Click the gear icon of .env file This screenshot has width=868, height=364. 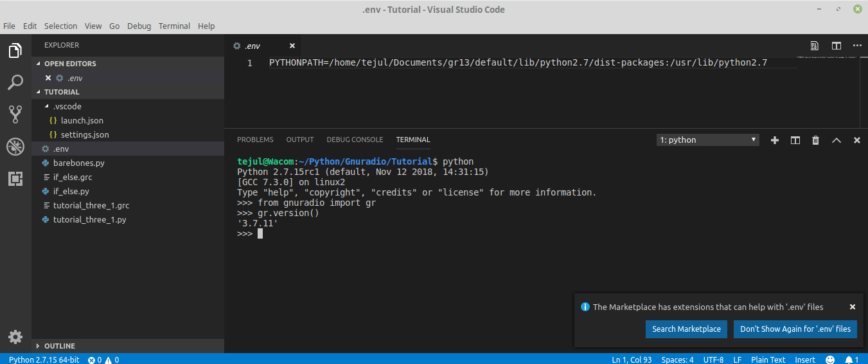click(x=46, y=149)
